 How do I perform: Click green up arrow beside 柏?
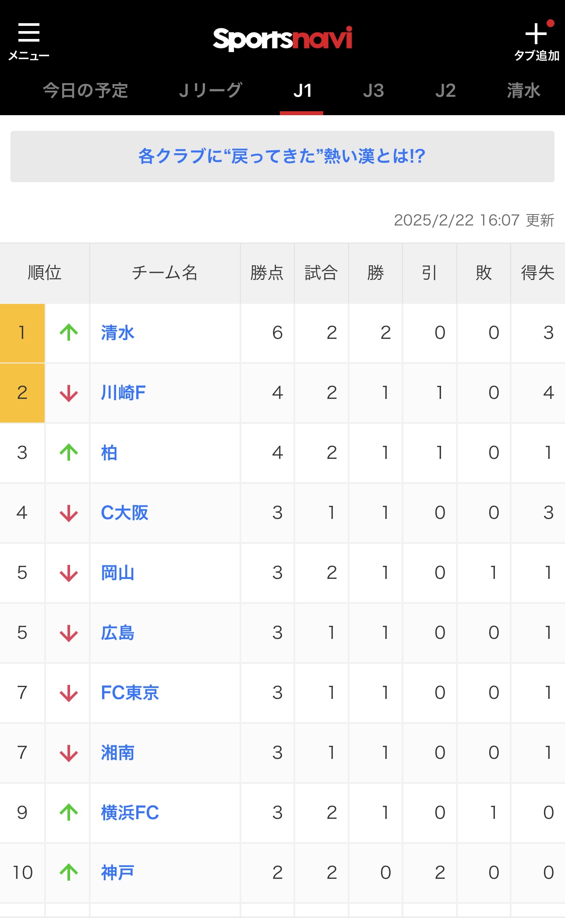click(69, 453)
